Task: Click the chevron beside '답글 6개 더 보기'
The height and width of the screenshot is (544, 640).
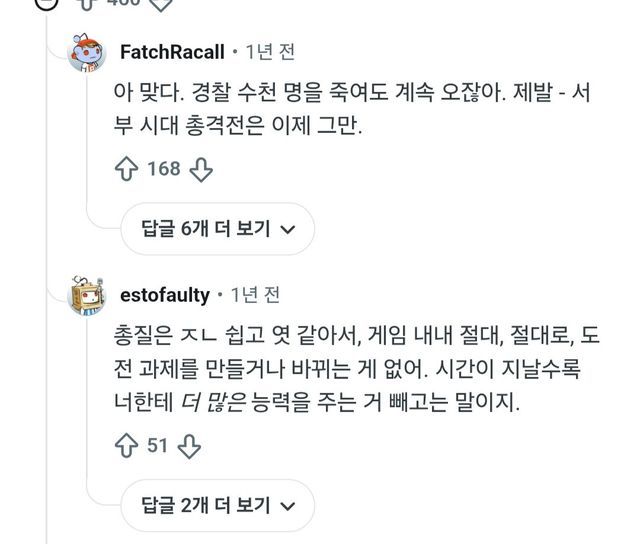Action: pyautogui.click(x=288, y=229)
